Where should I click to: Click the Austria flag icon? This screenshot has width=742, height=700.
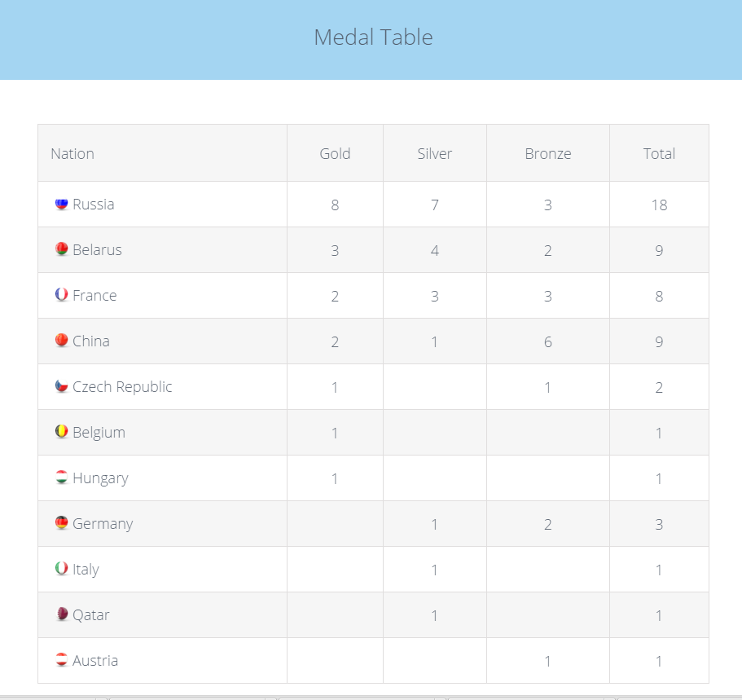click(62, 660)
